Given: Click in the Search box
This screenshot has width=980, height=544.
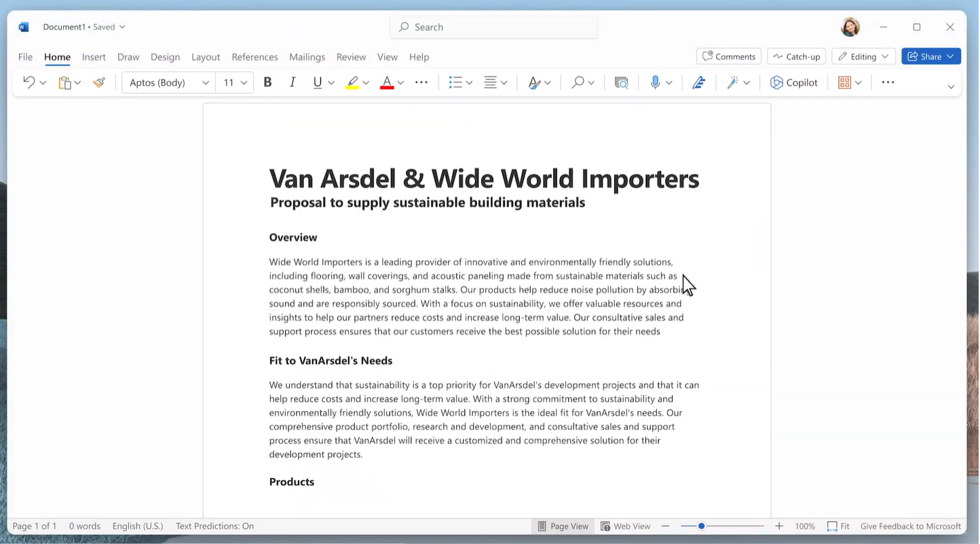Looking at the screenshot, I should pyautogui.click(x=494, y=27).
